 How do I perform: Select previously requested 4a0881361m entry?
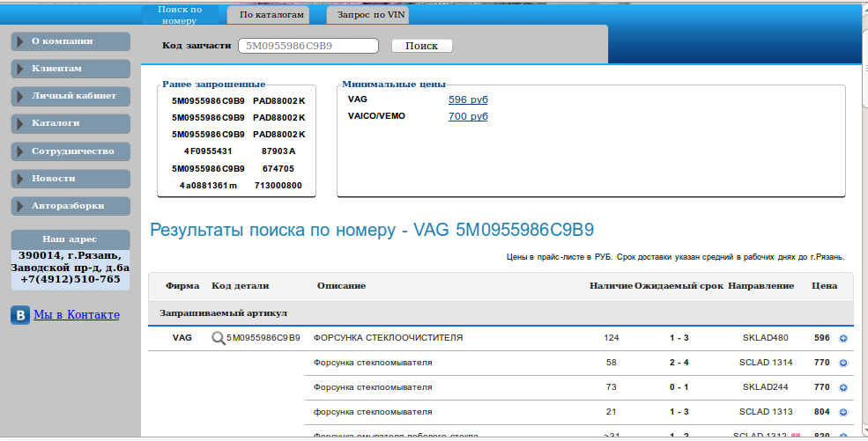point(208,186)
